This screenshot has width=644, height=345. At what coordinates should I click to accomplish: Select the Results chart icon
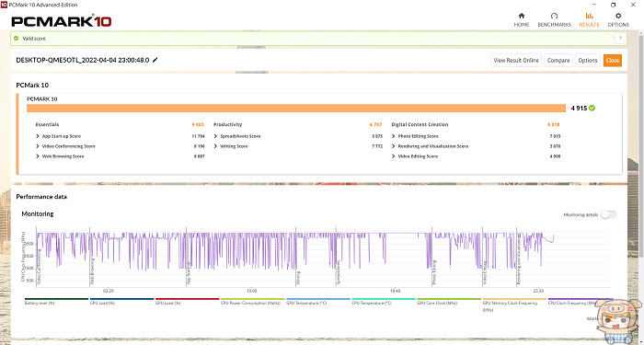[x=589, y=16]
